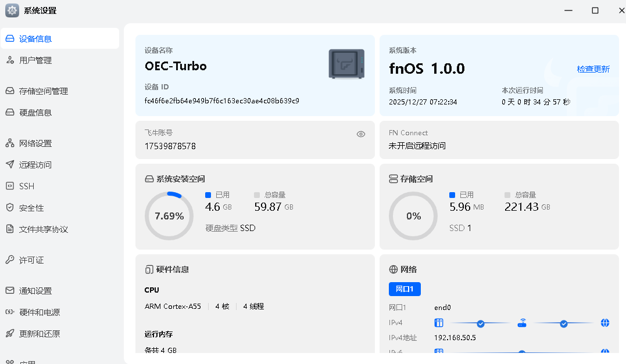Click the 硬盘信息 disk icon

(10, 112)
